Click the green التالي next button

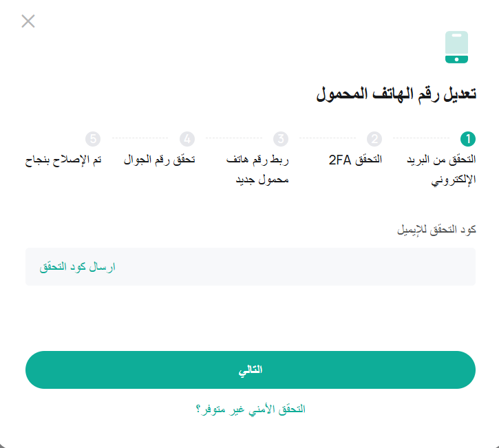pyautogui.click(x=251, y=370)
